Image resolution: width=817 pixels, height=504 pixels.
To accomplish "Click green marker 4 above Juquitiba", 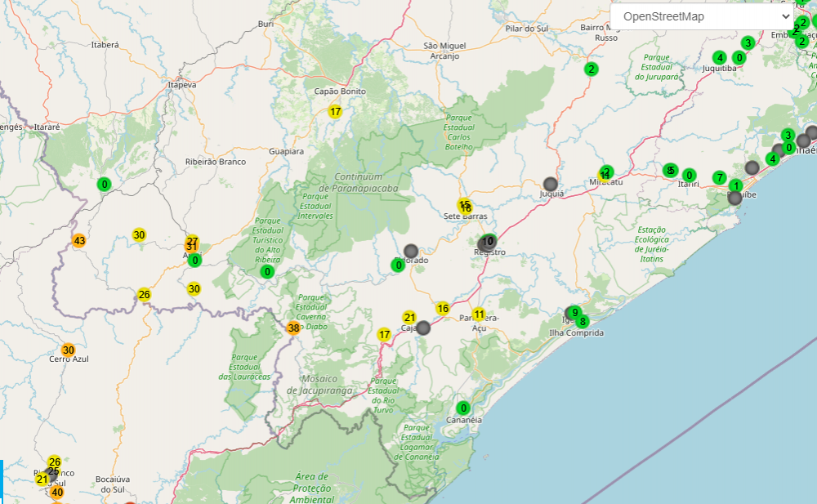I will pyautogui.click(x=719, y=57).
